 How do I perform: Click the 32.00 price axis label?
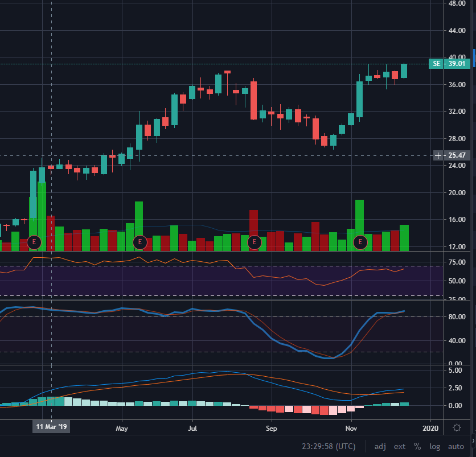point(457,112)
